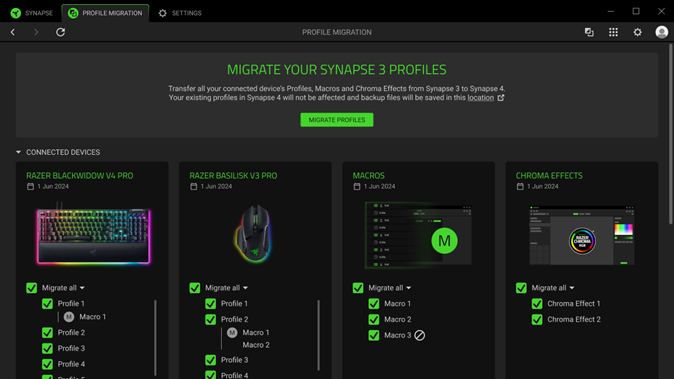Image resolution: width=674 pixels, height=379 pixels.
Task: Uncheck Macro 2 in Macros card
Action: tap(374, 319)
